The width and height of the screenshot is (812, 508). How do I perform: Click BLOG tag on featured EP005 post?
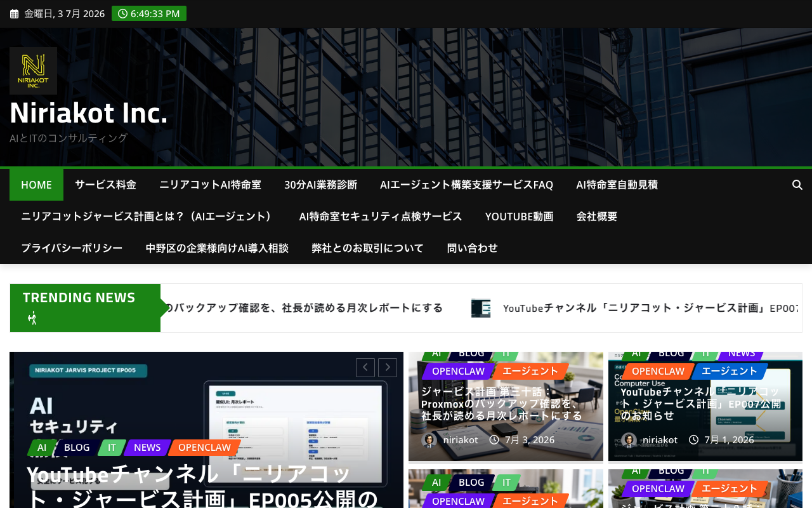click(x=77, y=448)
